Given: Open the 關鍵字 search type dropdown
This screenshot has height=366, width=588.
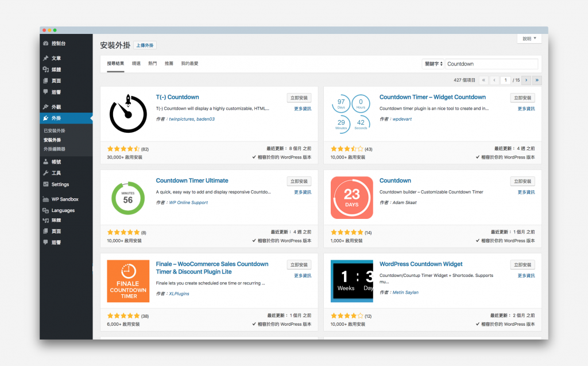Looking at the screenshot, I should tap(433, 64).
